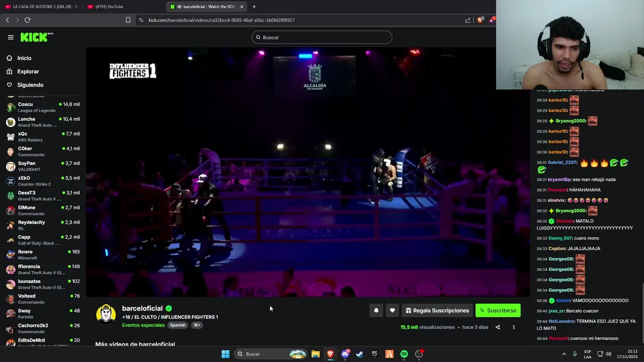644x362 pixels.
Task: Open volume control in system tray
Action: coord(608,354)
